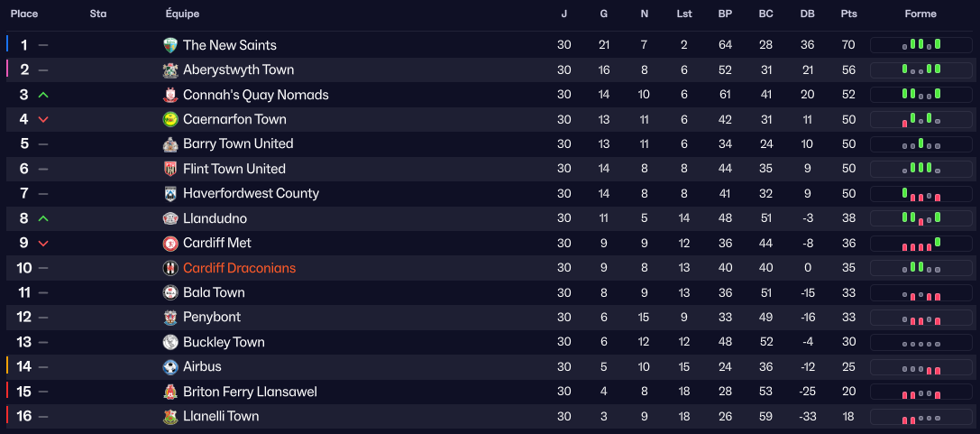This screenshot has height=434, width=980.
Task: Click Penybont club badge icon
Action: point(170,318)
